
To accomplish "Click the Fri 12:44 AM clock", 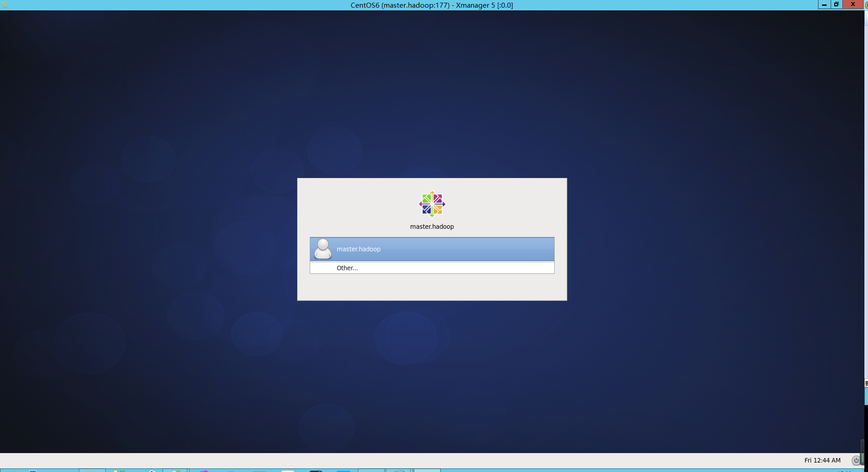I will click(x=822, y=460).
